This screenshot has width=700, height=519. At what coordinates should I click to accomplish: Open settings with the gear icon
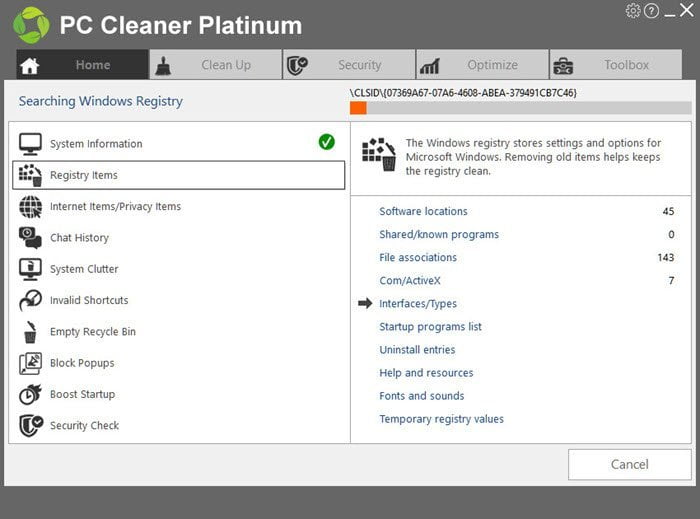633,11
